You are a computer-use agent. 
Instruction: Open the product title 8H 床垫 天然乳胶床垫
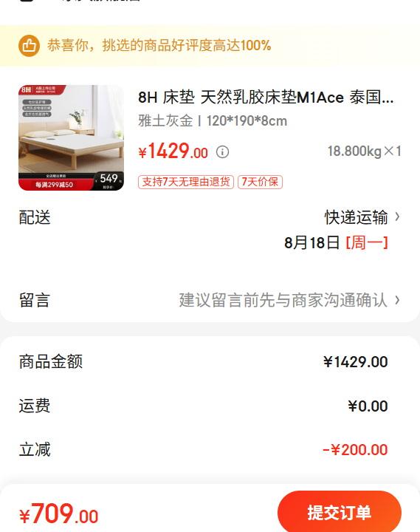tap(266, 98)
